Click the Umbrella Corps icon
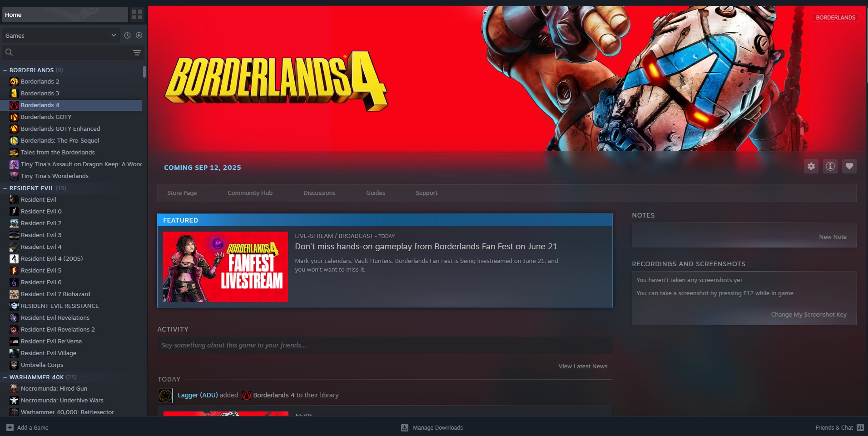Screen dimensions: 868x436 (x=14, y=365)
